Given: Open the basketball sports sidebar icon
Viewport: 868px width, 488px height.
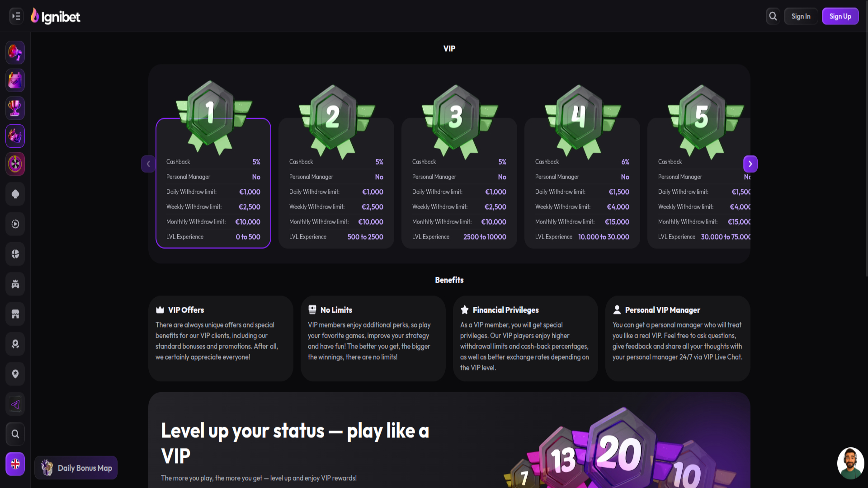Looking at the screenshot, I should pos(15,254).
